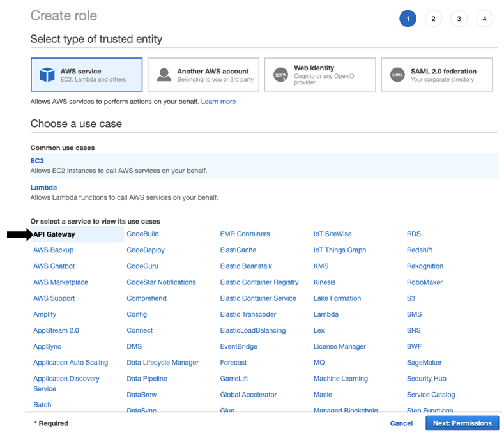Click Next: Permissions button
Screen dimensions: 504x433
tap(462, 423)
